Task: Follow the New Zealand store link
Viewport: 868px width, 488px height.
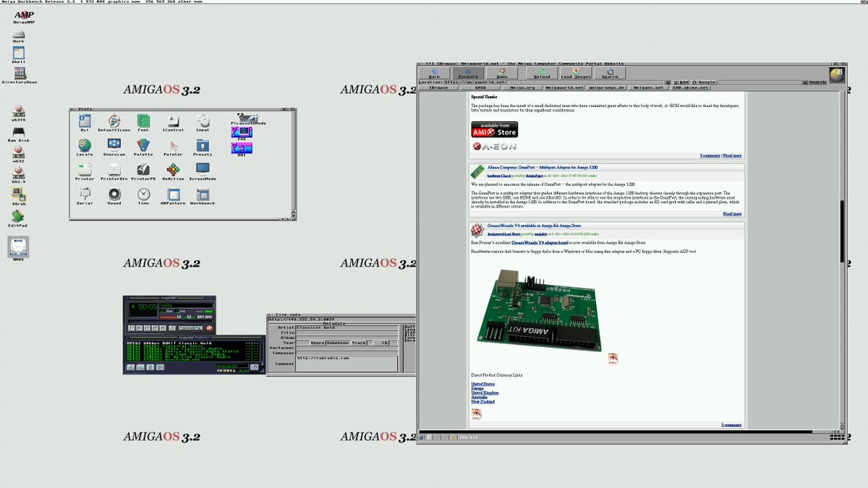Action: pyautogui.click(x=482, y=401)
